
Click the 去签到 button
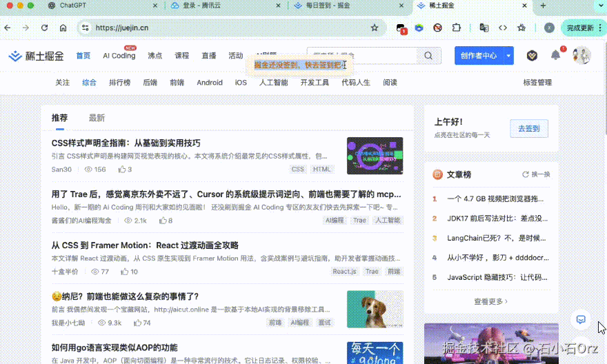coord(529,128)
